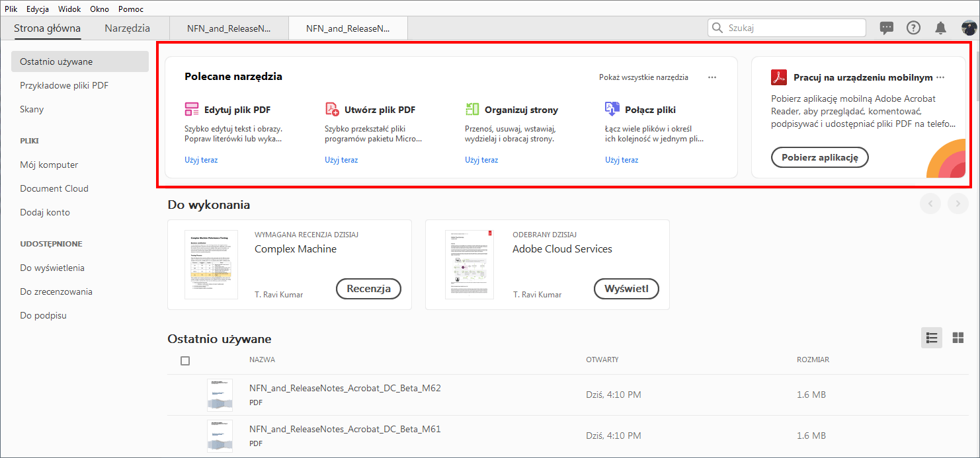Click the Adobe Cloud Services title text
The width and height of the screenshot is (980, 458).
pyautogui.click(x=562, y=249)
